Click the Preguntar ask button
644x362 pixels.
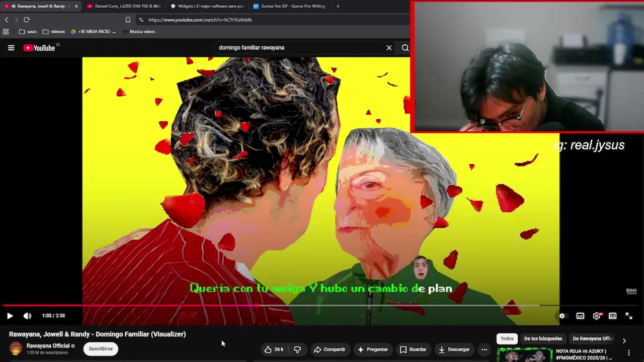click(373, 349)
